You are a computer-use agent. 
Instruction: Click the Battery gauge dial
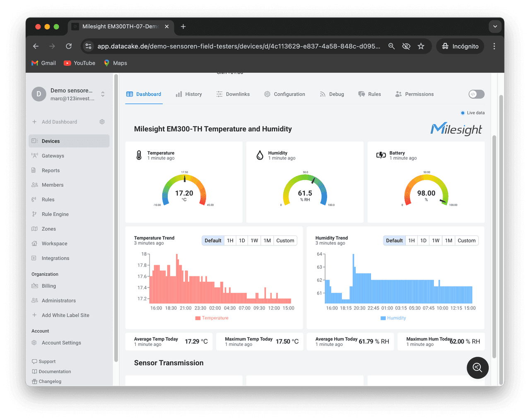tap(426, 190)
